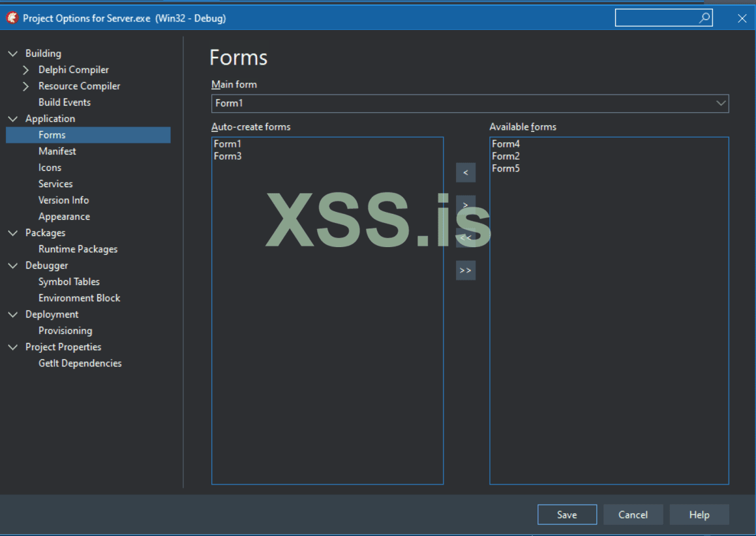Image resolution: width=756 pixels, height=536 pixels.
Task: Open the Appearance settings page
Action: (64, 216)
